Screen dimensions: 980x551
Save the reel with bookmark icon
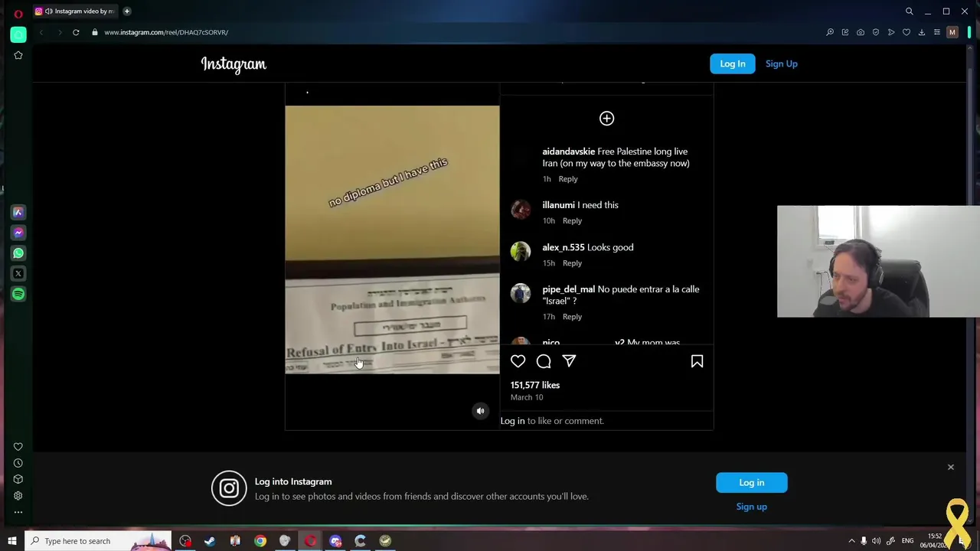(697, 361)
